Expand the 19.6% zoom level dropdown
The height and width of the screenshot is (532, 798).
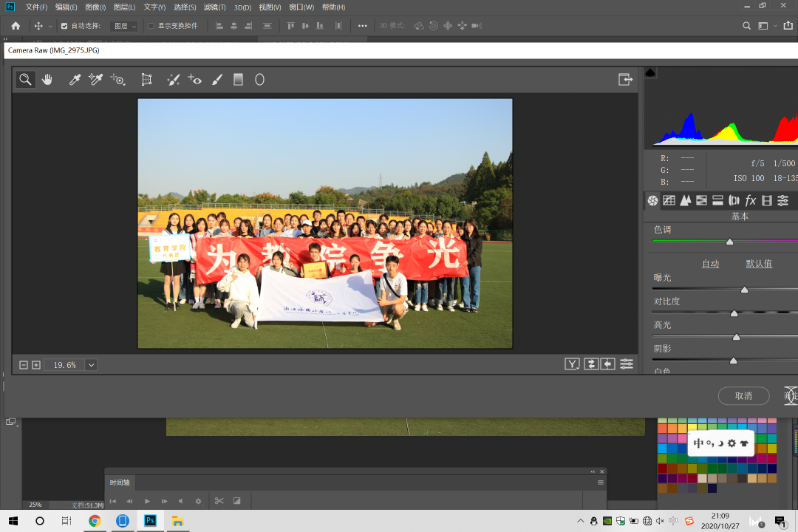(91, 365)
